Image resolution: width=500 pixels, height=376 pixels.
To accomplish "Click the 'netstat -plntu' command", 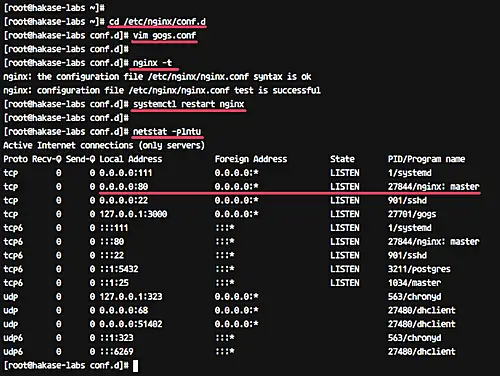I will pyautogui.click(x=167, y=132).
